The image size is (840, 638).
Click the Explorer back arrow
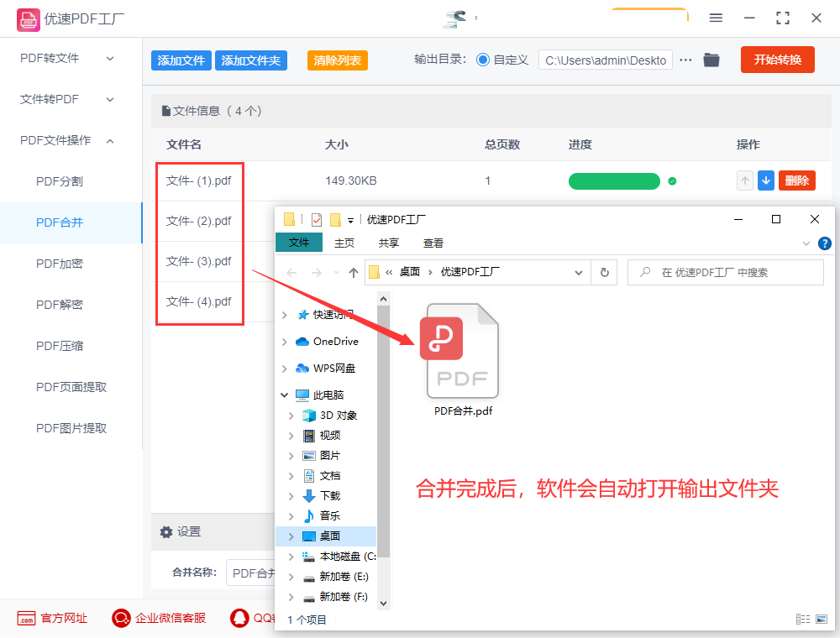pos(291,273)
